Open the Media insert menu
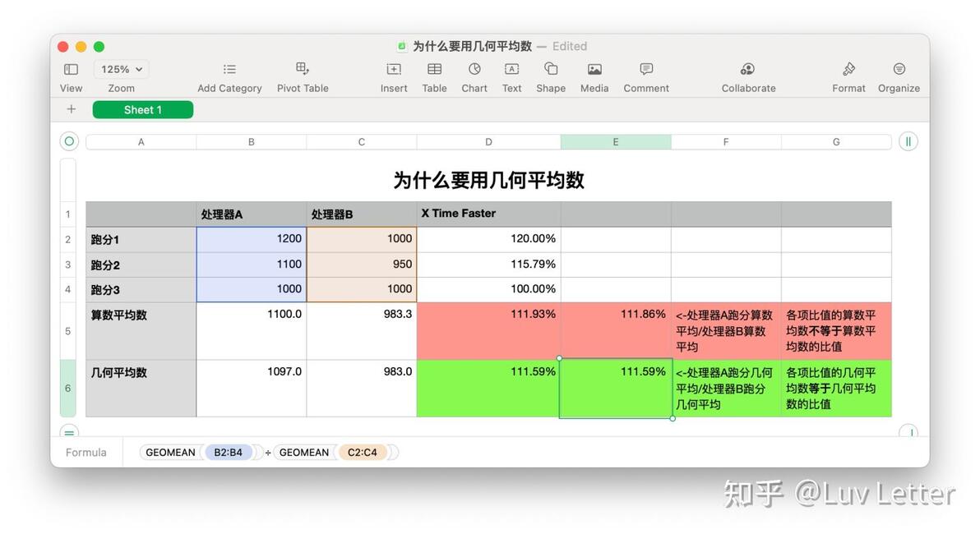 pos(594,69)
